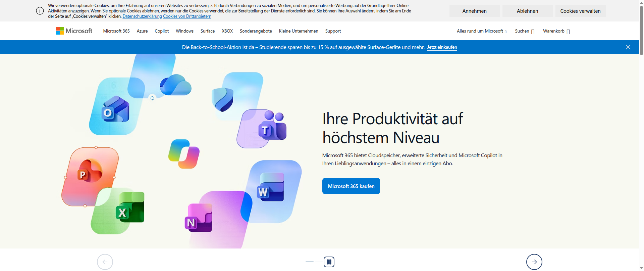
Task: Click the OneNote app icon
Action: point(198,218)
